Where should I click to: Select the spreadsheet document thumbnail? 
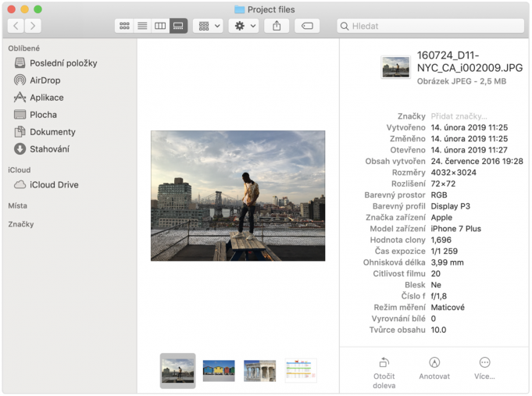(x=300, y=370)
